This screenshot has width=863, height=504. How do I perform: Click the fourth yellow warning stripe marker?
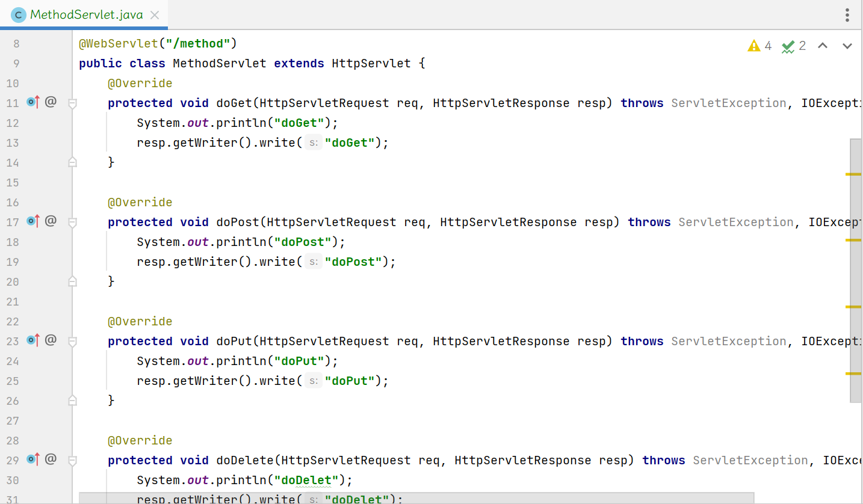[853, 373]
